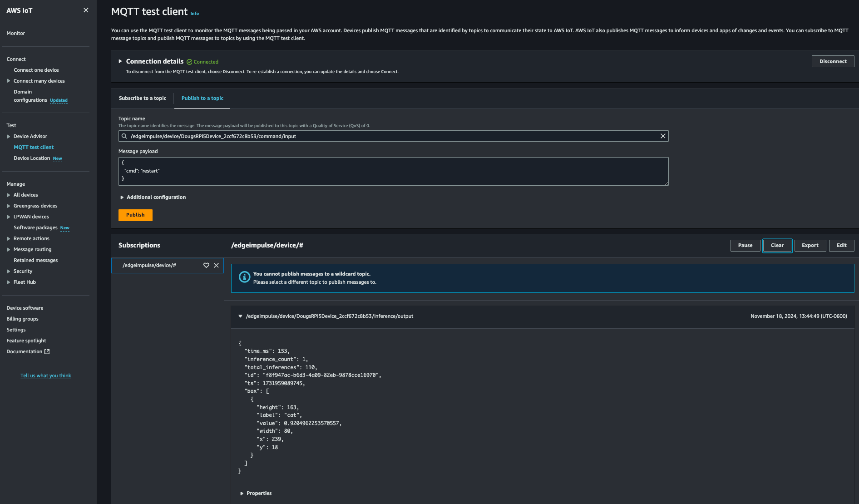Viewport: 859px width, 504px height.
Task: Close the AWS IoT navigation panel
Action: coord(86,10)
